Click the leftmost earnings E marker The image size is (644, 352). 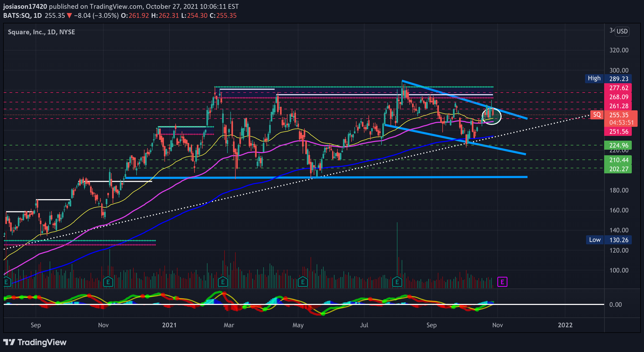(x=7, y=282)
